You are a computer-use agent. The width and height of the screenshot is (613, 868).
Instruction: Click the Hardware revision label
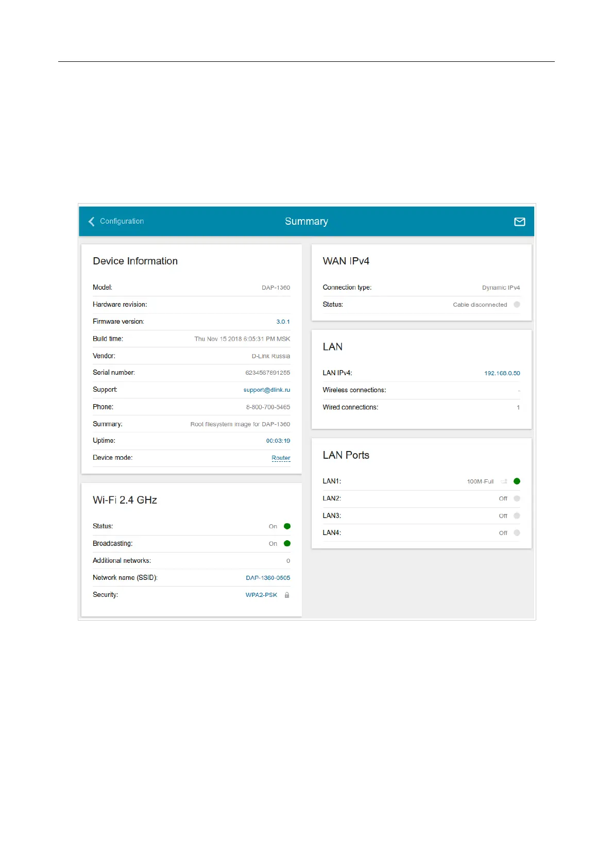coord(120,305)
